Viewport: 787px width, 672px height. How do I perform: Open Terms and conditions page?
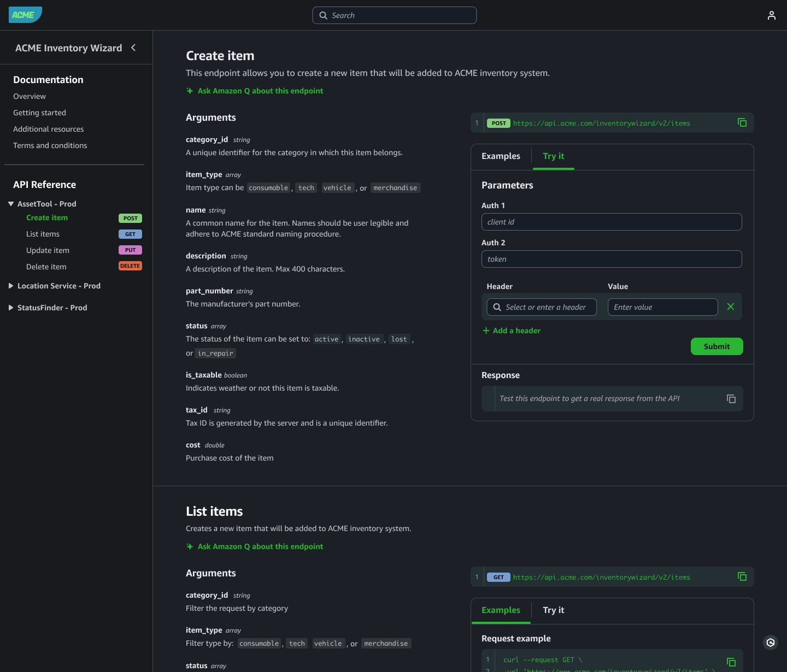coord(50,145)
